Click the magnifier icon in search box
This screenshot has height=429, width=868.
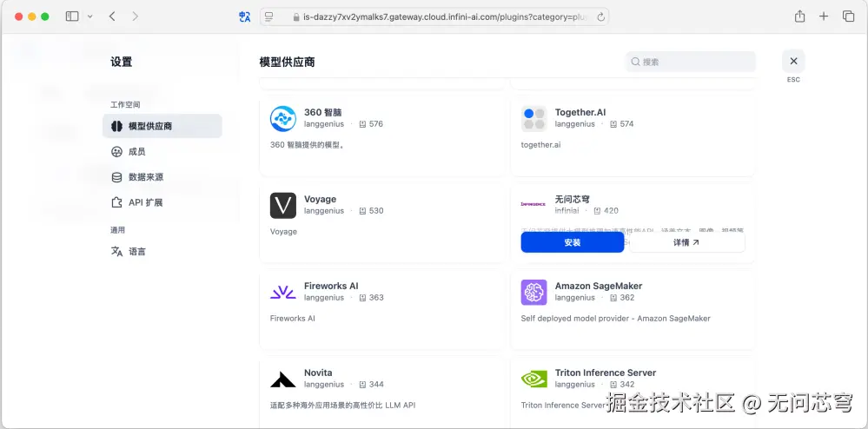pyautogui.click(x=635, y=62)
